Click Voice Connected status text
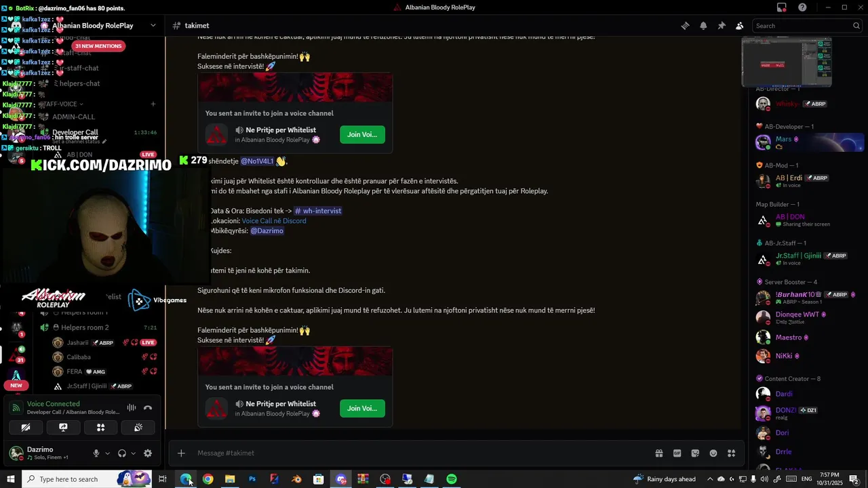 [54, 404]
